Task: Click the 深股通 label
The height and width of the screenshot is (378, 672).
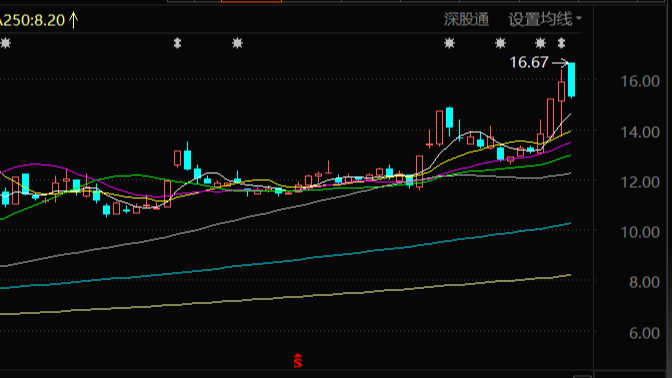Action: pos(466,19)
